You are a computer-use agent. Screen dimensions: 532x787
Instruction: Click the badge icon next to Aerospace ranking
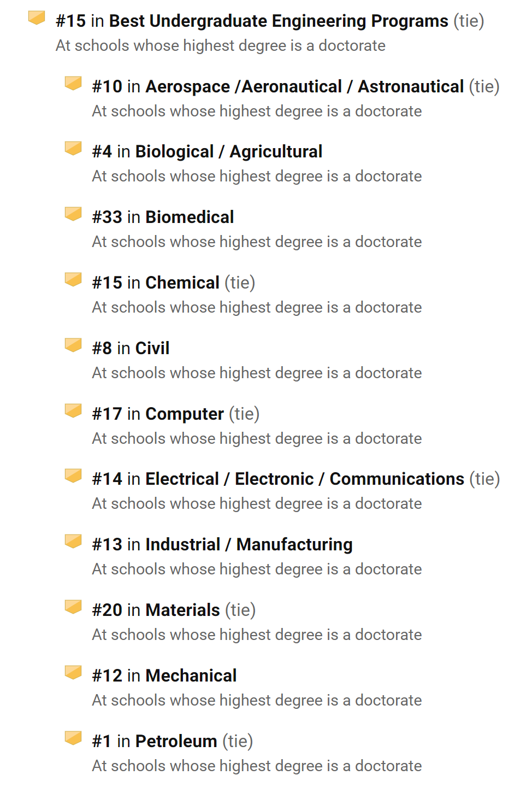(73, 84)
